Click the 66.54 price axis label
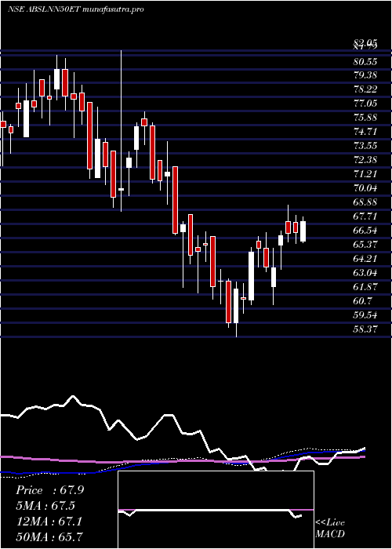Viewport: 392px width, 549px height. pos(365,231)
